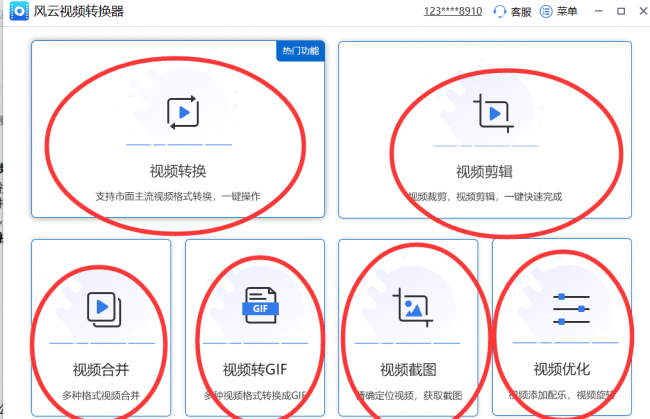Click the 视频转GIF title text
Screen dimensions: 650x419
[x=255, y=369]
